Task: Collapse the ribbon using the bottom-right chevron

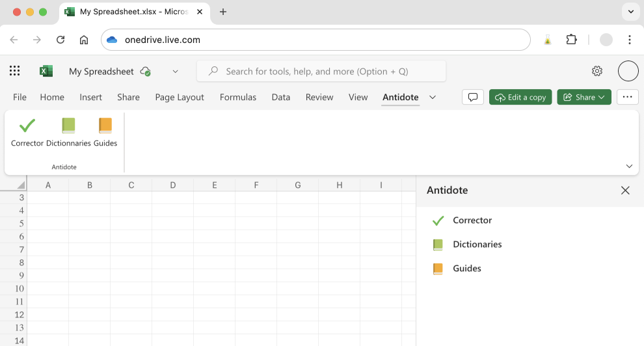Action: tap(629, 166)
